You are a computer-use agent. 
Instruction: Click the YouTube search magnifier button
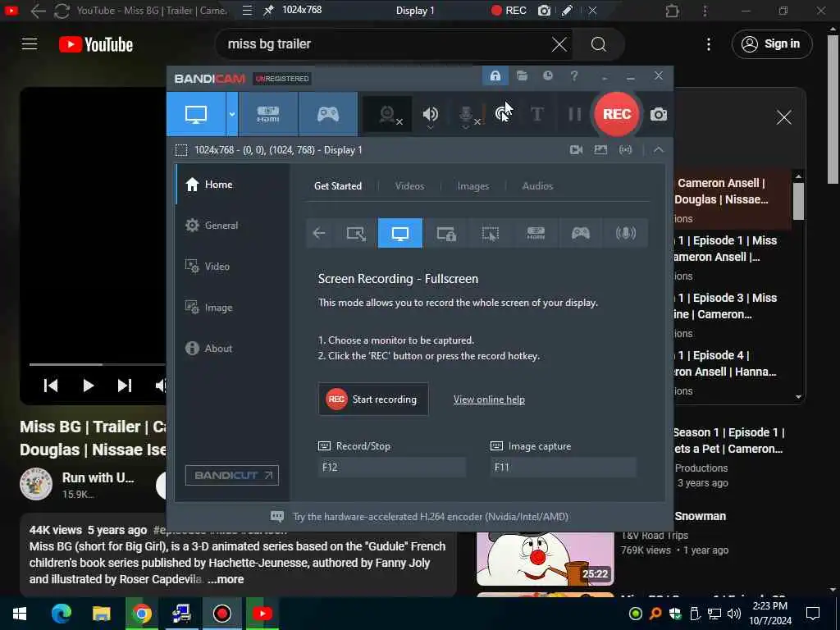(x=598, y=44)
